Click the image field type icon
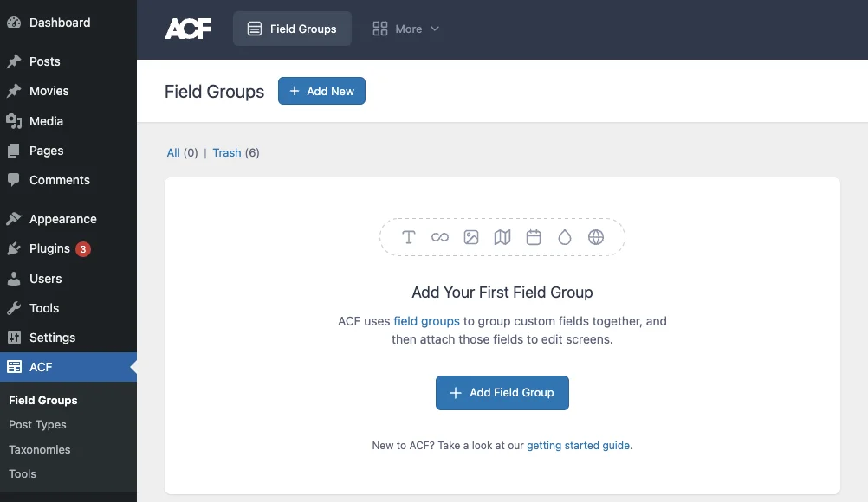The width and height of the screenshot is (868, 502). pos(471,237)
